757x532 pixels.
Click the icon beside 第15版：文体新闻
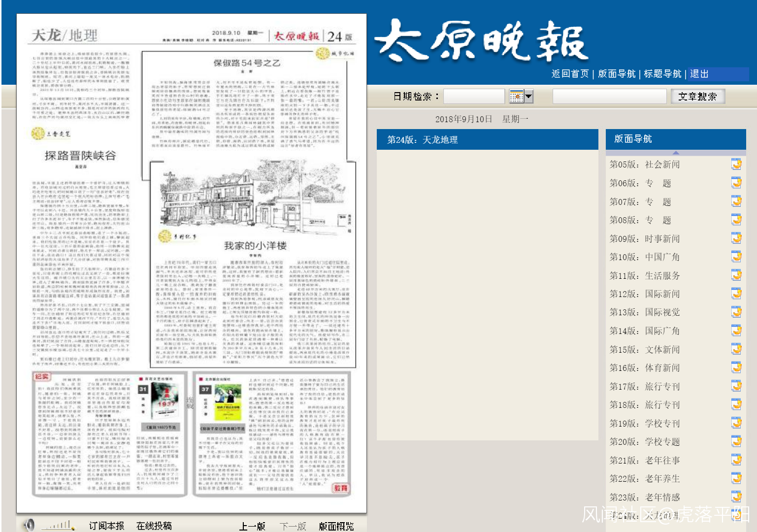[736, 349]
